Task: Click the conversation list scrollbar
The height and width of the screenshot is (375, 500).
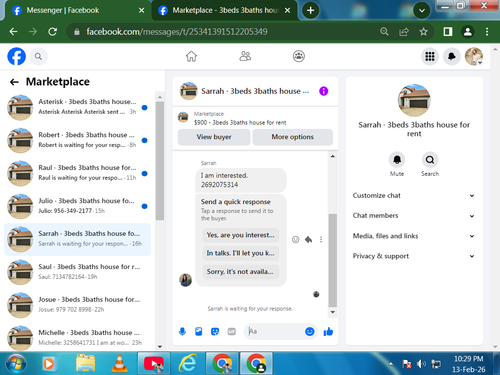Action: pos(160,161)
